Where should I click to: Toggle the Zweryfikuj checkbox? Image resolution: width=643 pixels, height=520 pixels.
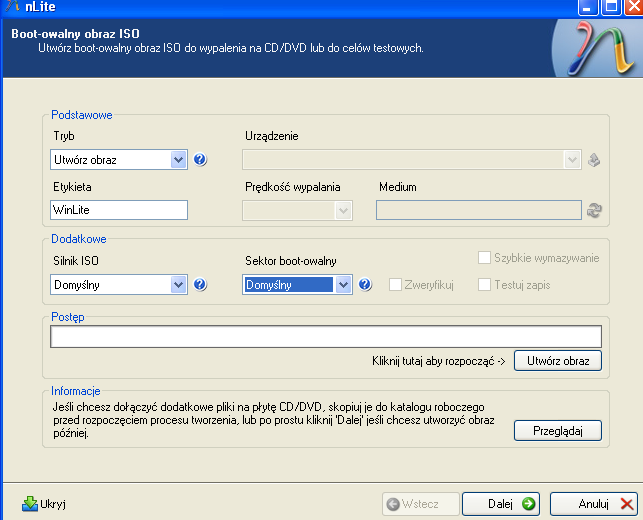pyautogui.click(x=395, y=284)
